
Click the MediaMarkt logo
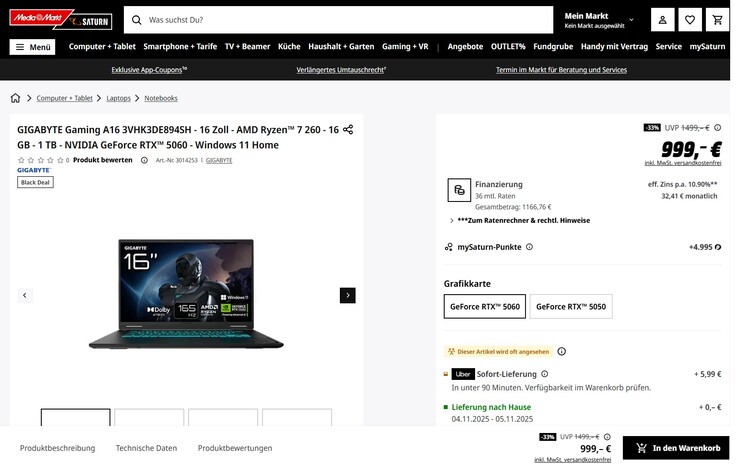point(39,18)
